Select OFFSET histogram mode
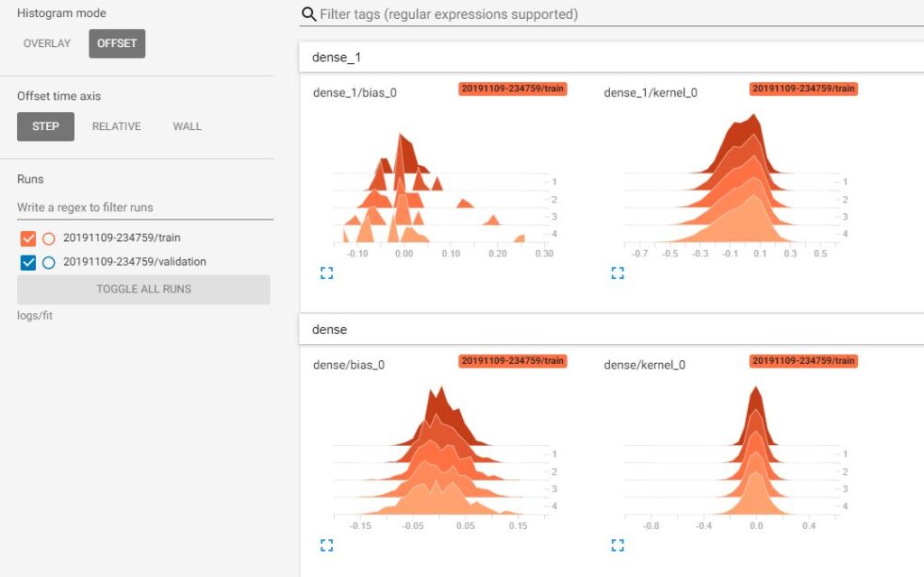The height and width of the screenshot is (577, 924). [116, 43]
